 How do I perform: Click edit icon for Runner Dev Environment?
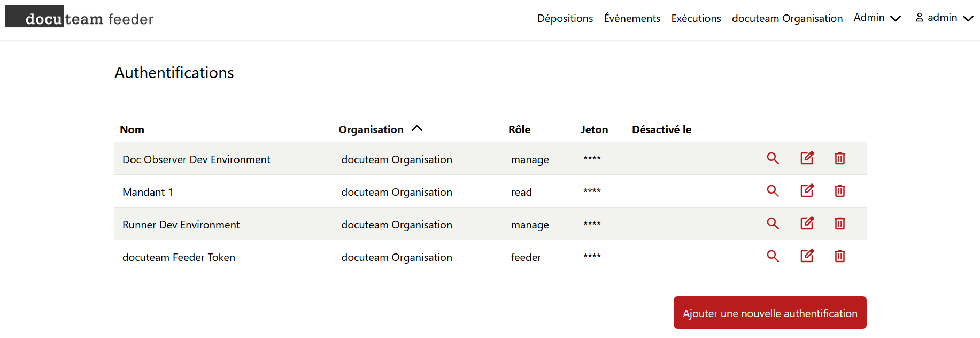coord(807,224)
